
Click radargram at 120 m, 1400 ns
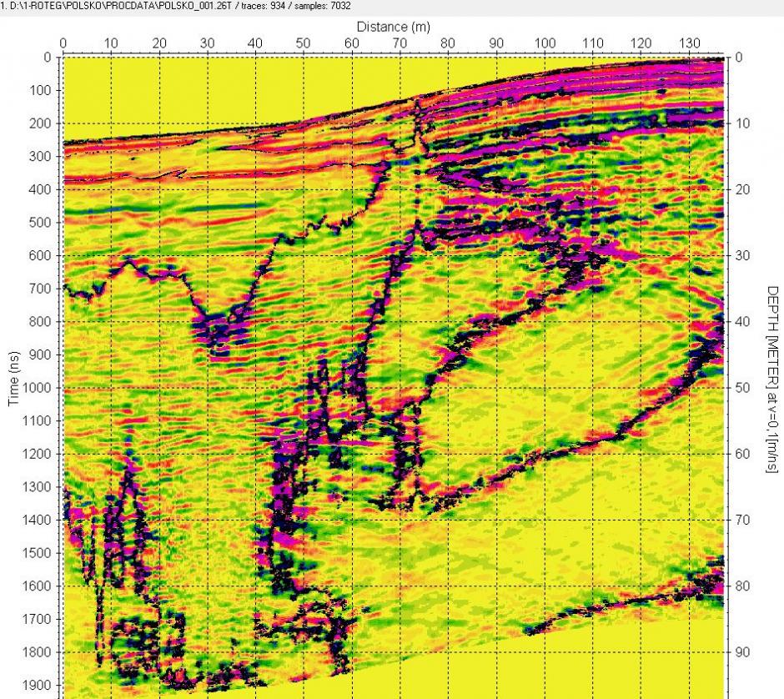[x=641, y=520]
